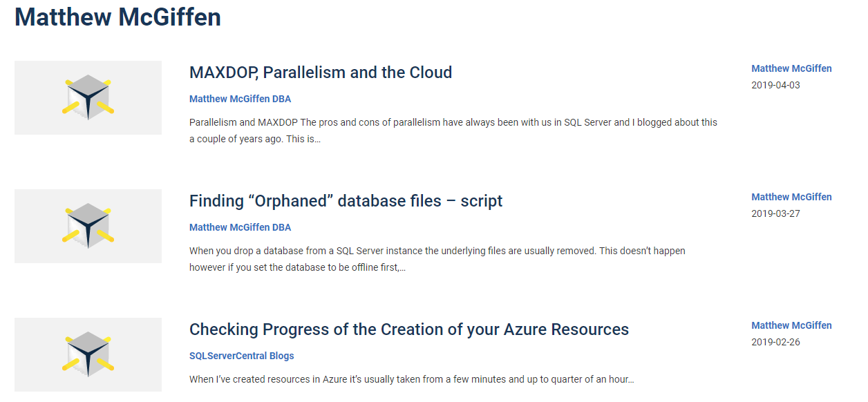Click author Matthew McGiffen above the 2019-02-26 date
This screenshot has height=402, width=868.
tap(791, 325)
